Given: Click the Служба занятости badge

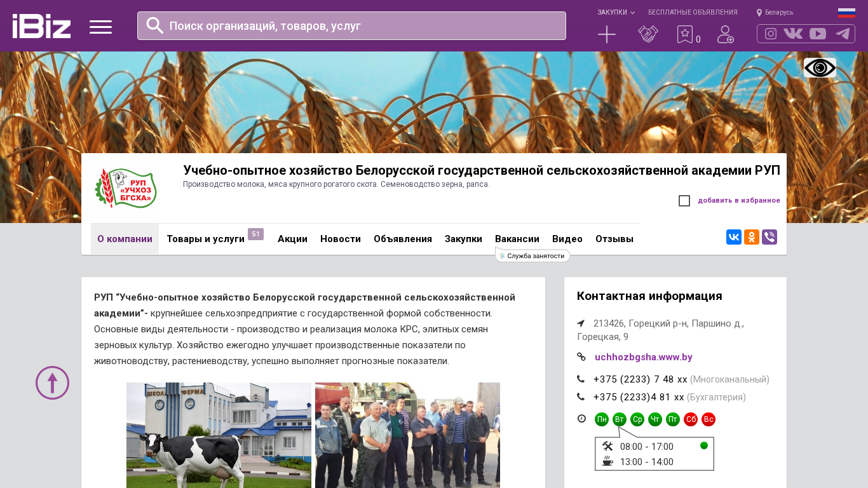Looking at the screenshot, I should click(532, 255).
